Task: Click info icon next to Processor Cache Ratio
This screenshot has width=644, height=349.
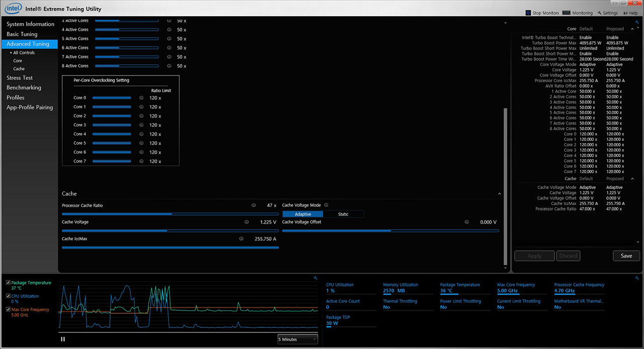Action: click(x=254, y=205)
